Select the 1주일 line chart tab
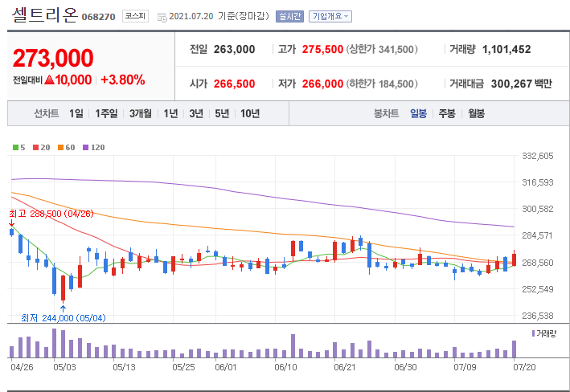570x392 pixels. (x=106, y=114)
